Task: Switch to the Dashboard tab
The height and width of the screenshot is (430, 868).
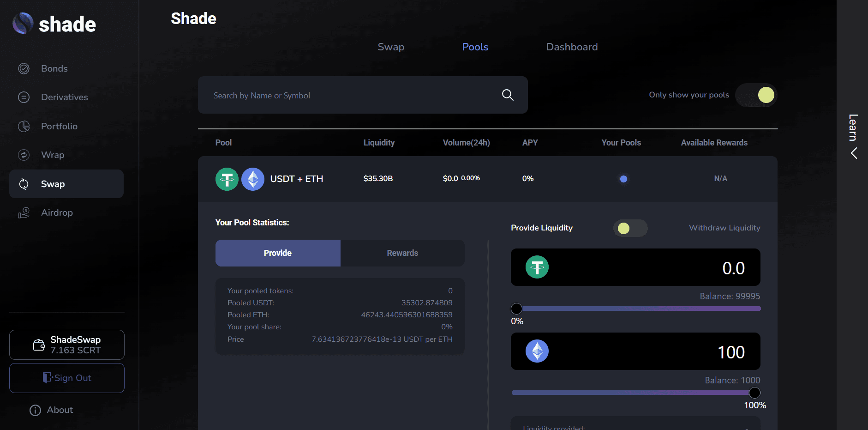Action: [572, 47]
